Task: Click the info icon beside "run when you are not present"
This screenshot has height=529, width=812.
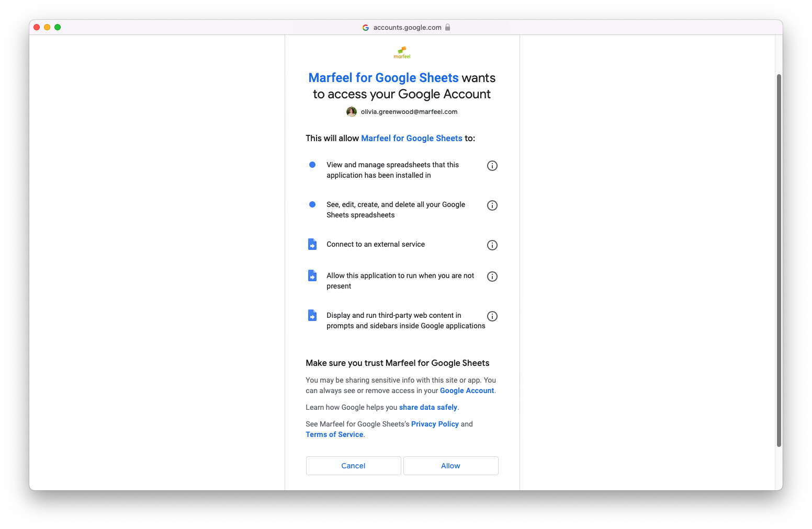Action: click(492, 277)
